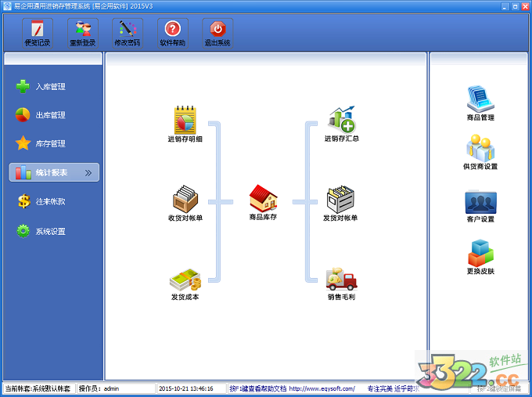Open 便笺记录 notepad toolbar icon
532x397 pixels.
[38, 34]
